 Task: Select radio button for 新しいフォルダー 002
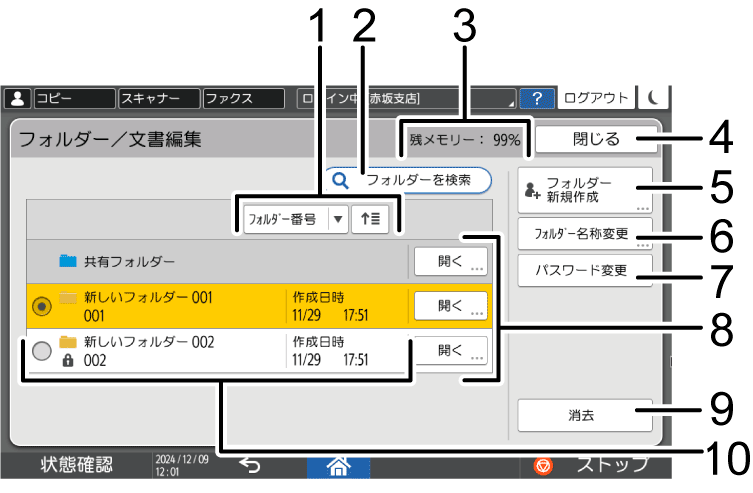42,351
